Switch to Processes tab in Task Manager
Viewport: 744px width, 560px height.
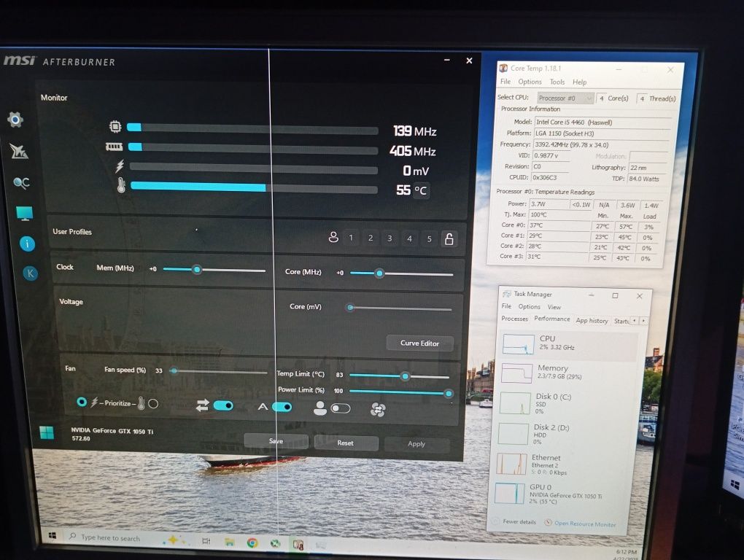click(x=514, y=319)
